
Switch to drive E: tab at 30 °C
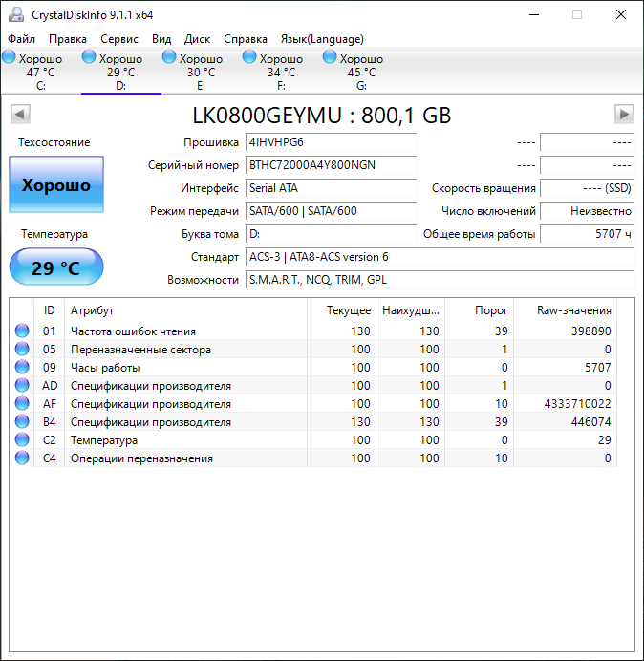[x=202, y=72]
